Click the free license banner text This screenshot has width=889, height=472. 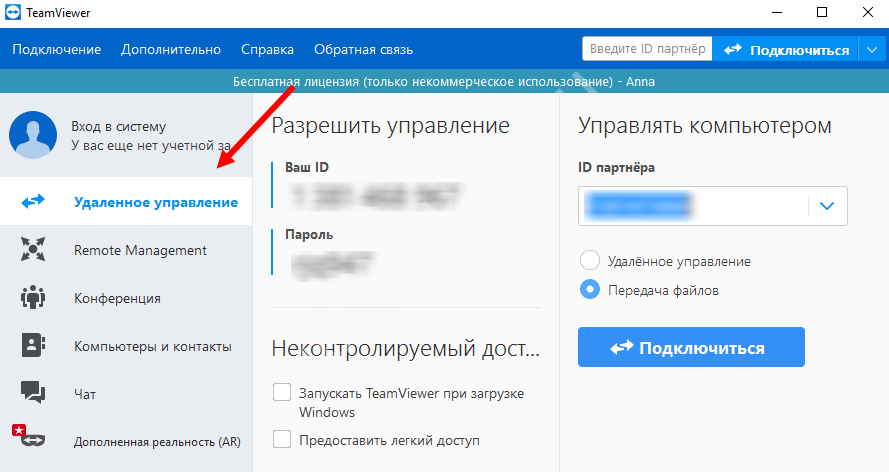[x=444, y=82]
